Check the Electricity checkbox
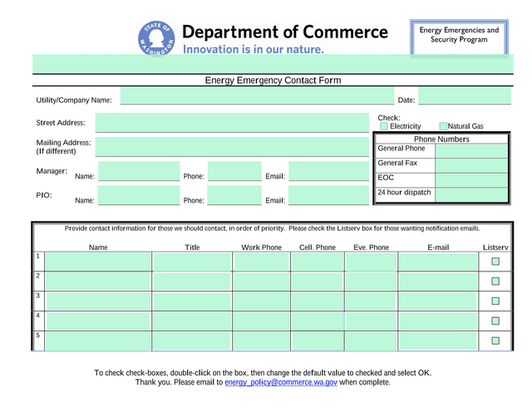Viewport: 532px width, 411px height. pyautogui.click(x=384, y=126)
